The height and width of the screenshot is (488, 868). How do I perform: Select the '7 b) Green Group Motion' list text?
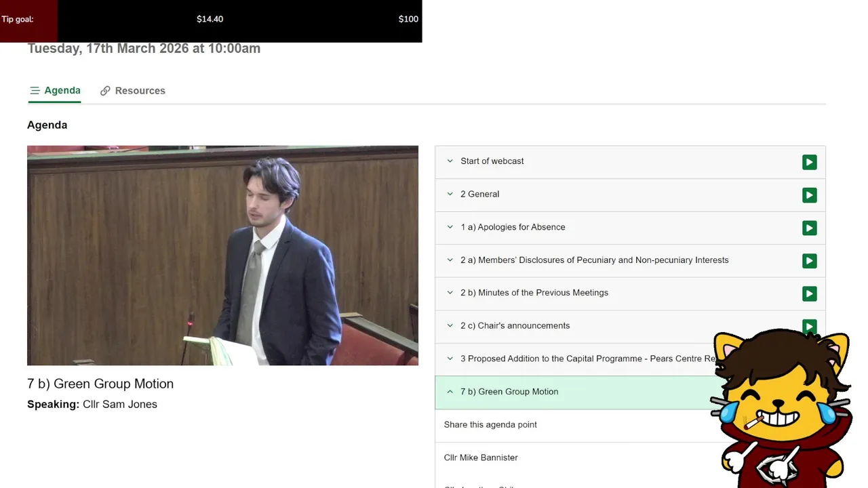point(509,392)
